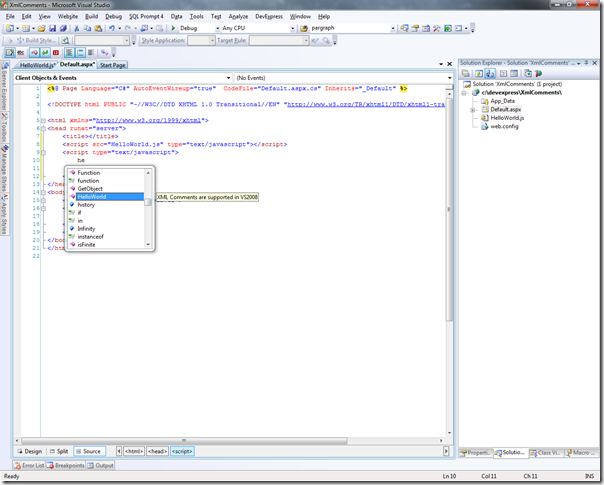Collapse the c:\devexpress\XmlComments project node

pyautogui.click(x=464, y=93)
